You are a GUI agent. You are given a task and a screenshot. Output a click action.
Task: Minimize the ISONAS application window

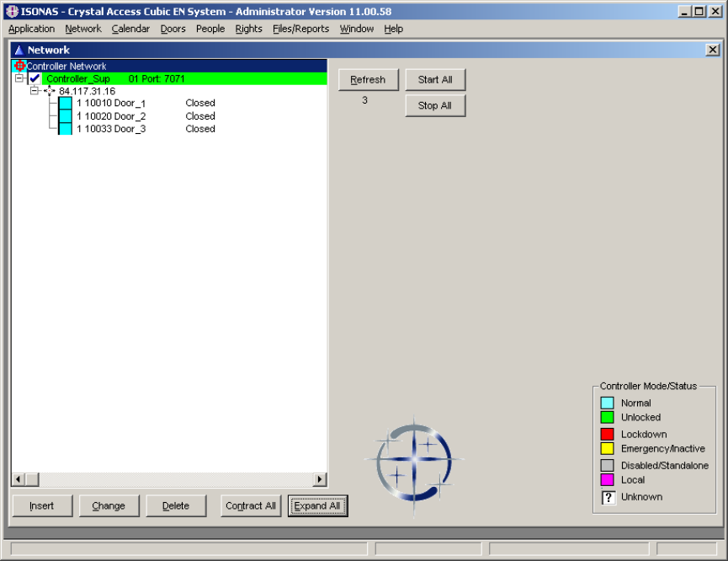[684, 11]
